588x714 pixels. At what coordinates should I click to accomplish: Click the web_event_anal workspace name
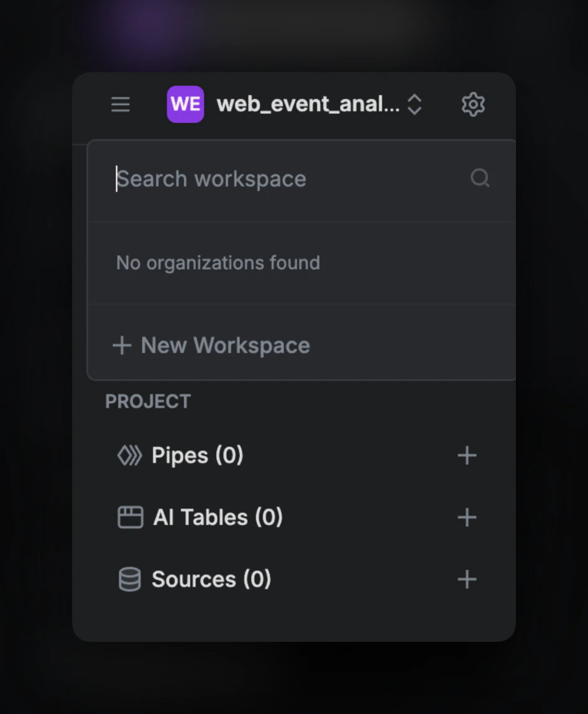[x=308, y=104]
